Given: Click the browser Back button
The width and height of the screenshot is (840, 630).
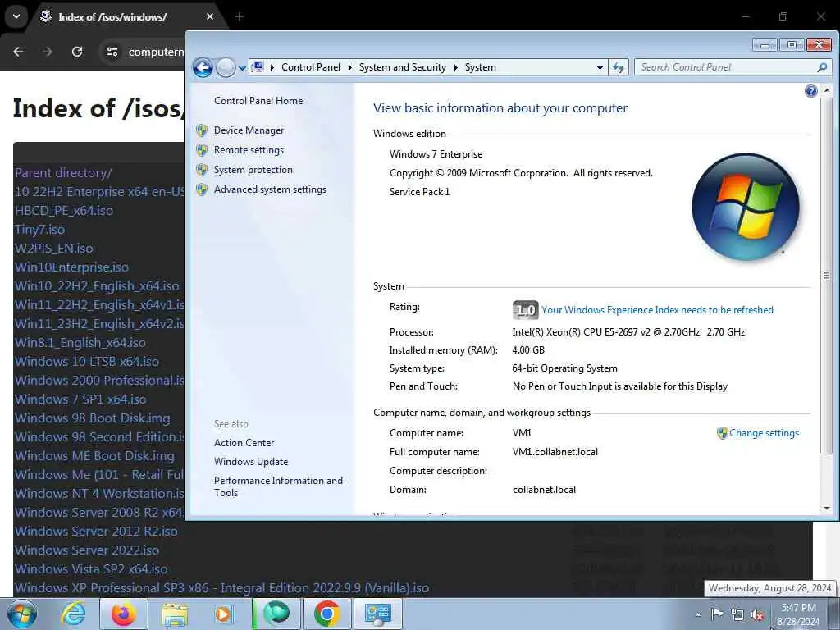Looking at the screenshot, I should tap(18, 52).
